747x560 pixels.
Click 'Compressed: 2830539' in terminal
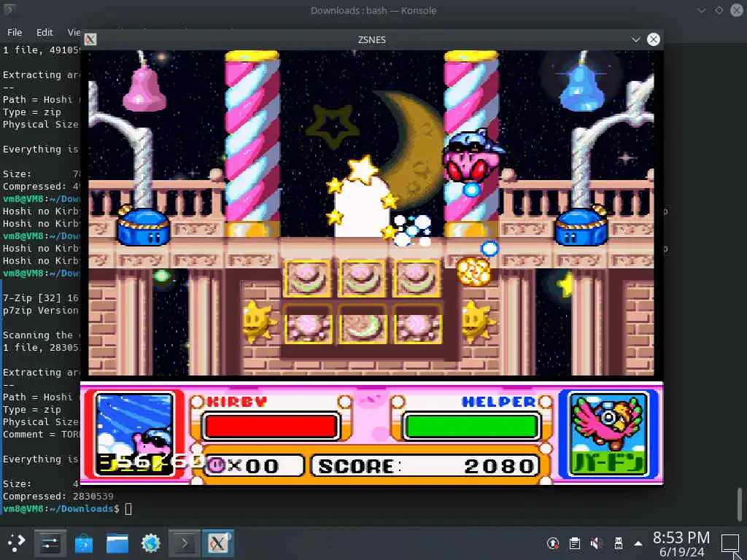tap(58, 496)
